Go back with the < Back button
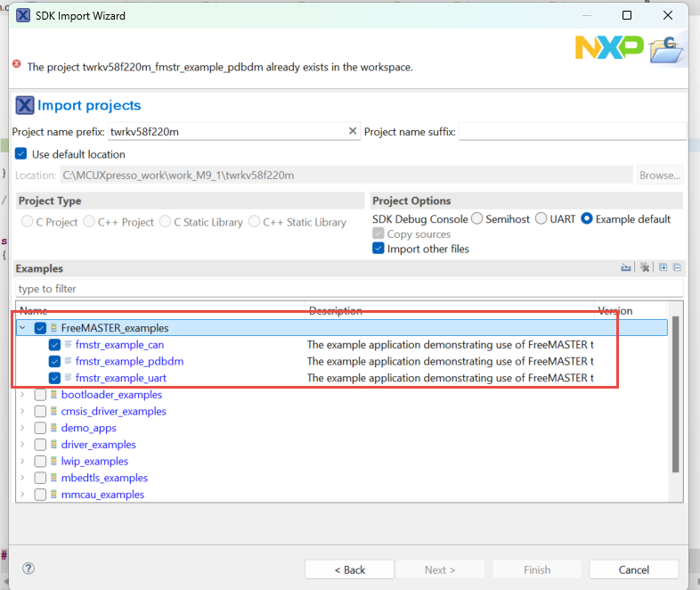This screenshot has height=590, width=700. point(349,570)
